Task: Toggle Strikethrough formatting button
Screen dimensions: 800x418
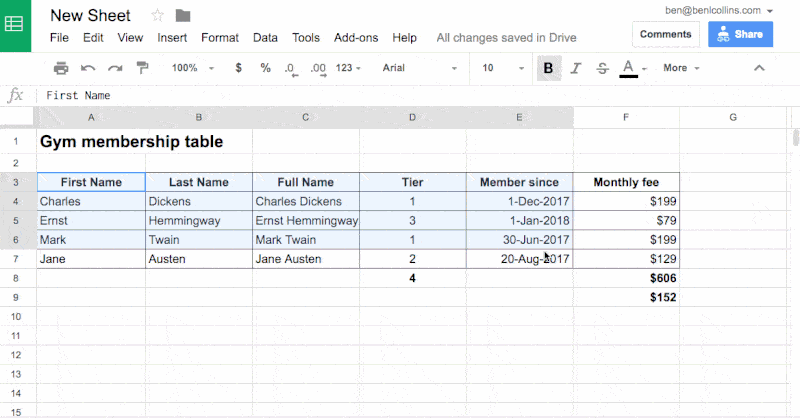Action: (602, 68)
